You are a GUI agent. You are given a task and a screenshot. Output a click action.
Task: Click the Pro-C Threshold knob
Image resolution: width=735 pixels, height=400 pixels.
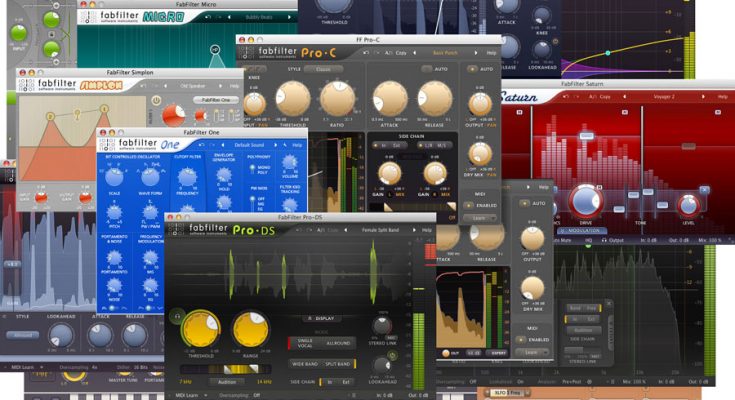(x=293, y=100)
